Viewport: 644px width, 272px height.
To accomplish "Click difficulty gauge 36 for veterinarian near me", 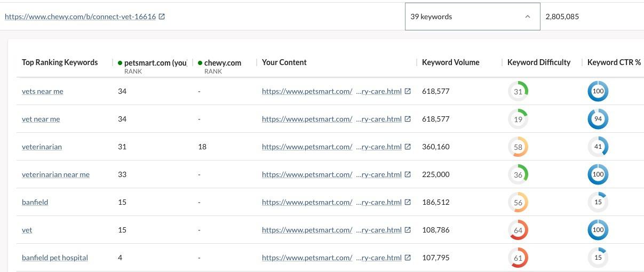I will tap(518, 174).
